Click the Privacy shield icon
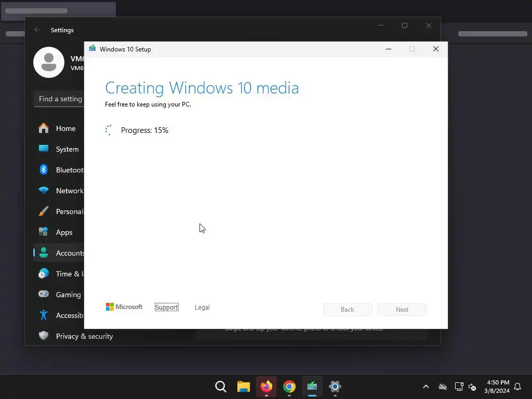This screenshot has width=532, height=399. click(44, 336)
